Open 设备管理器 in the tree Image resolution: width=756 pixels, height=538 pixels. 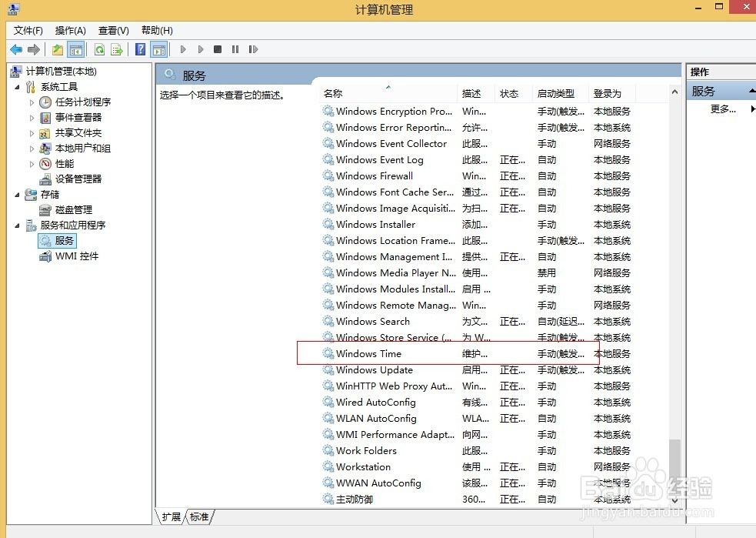78,179
